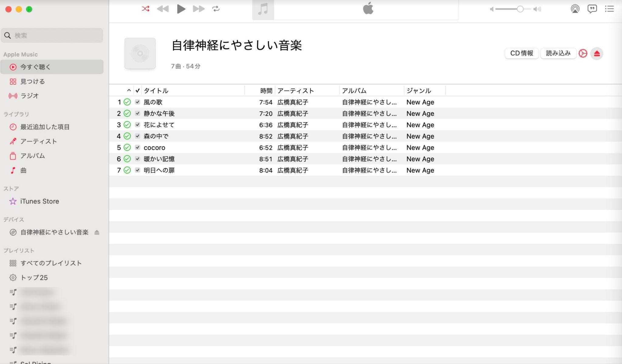Open the トップ25 smart playlist

[52, 277]
